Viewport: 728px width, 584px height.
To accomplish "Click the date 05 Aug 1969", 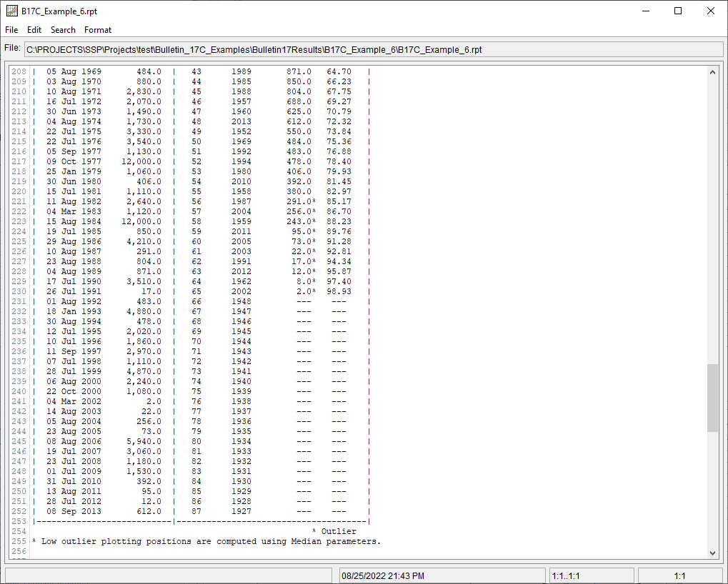I will click(x=74, y=71).
